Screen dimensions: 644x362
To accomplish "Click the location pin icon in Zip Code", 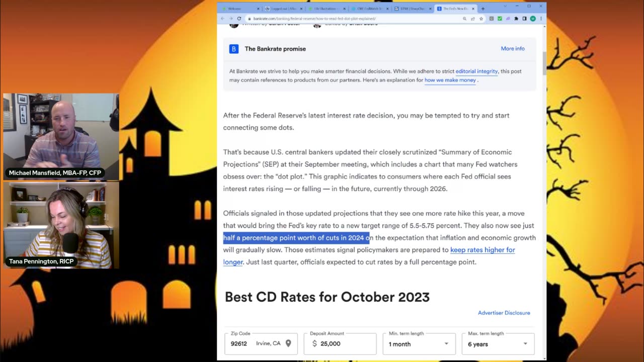I will coord(288,343).
